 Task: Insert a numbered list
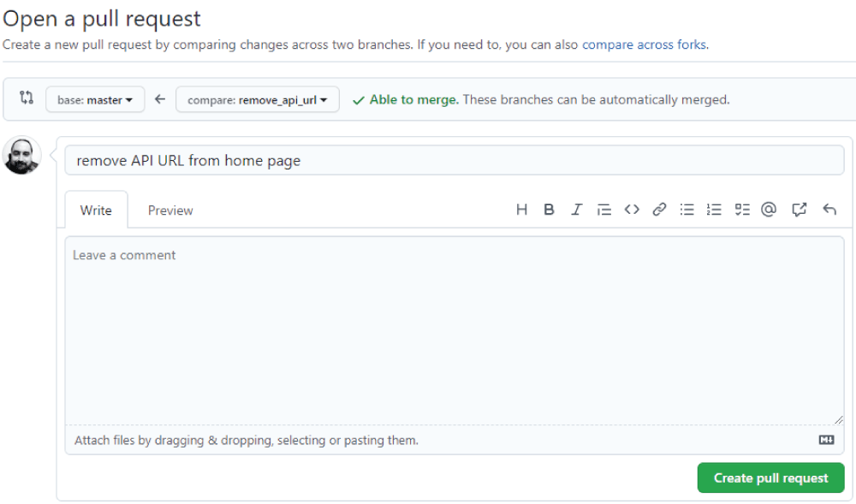(714, 210)
